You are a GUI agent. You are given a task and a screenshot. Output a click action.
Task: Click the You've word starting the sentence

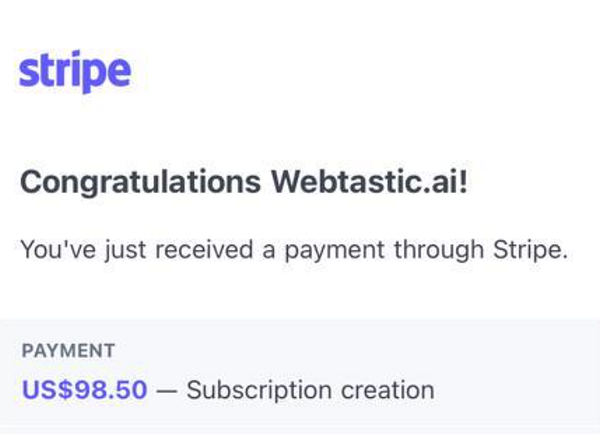click(58, 250)
